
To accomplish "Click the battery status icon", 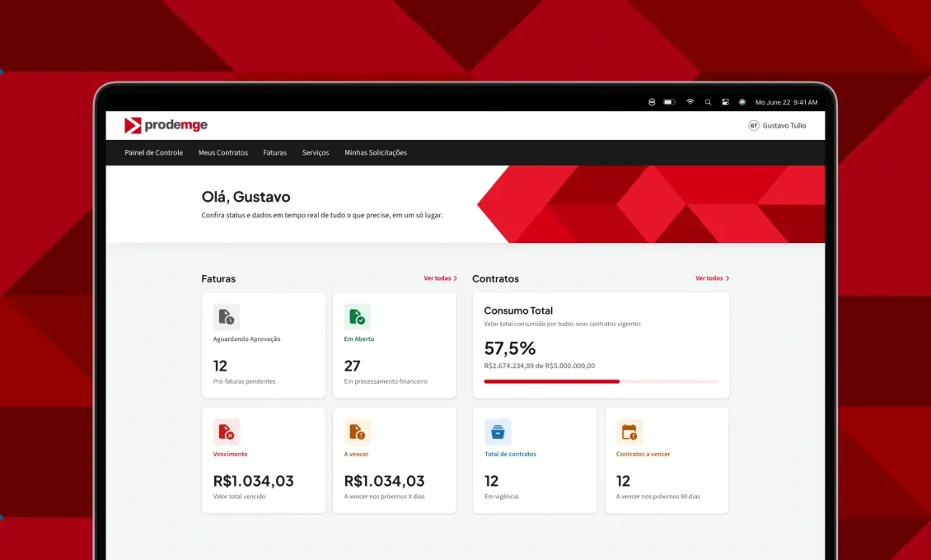I will [x=670, y=102].
